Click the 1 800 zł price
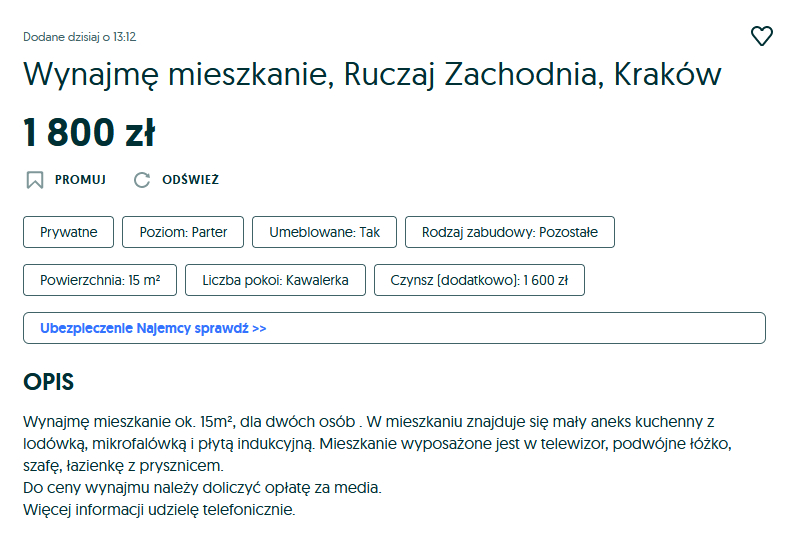Screen dimensions: 790x541 coord(89,132)
